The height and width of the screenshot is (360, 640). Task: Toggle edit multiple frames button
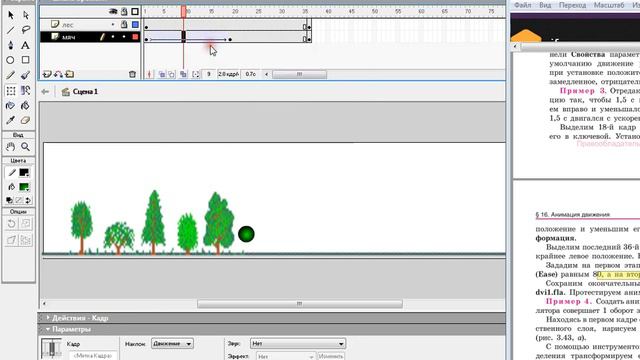[183, 74]
